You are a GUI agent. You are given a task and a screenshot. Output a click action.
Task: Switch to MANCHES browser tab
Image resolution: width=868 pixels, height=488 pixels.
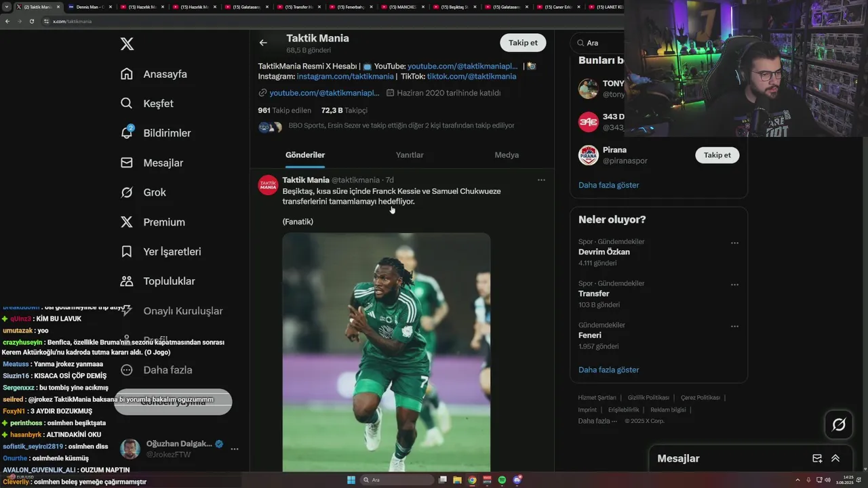(401, 7)
